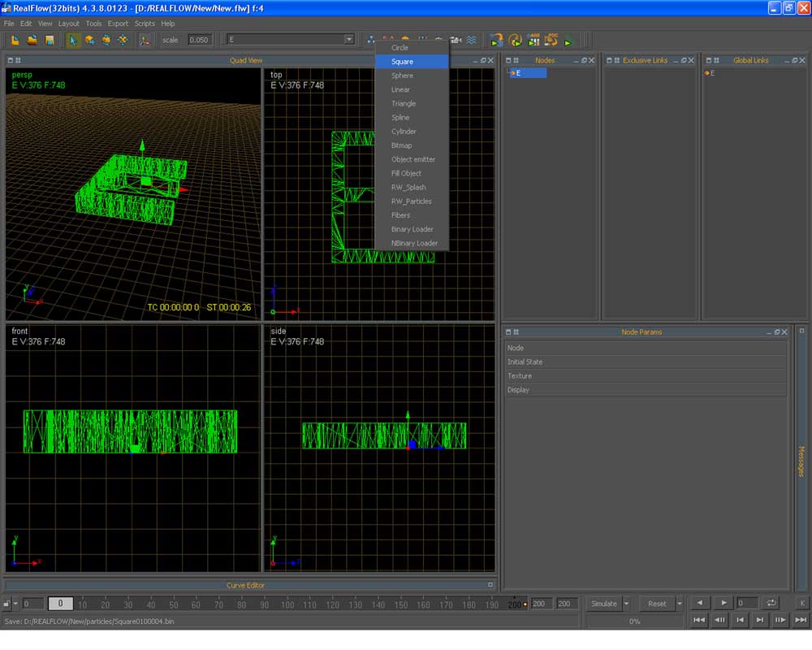The image size is (812, 650).
Task: Click the Save Project disk icon
Action: click(49, 40)
